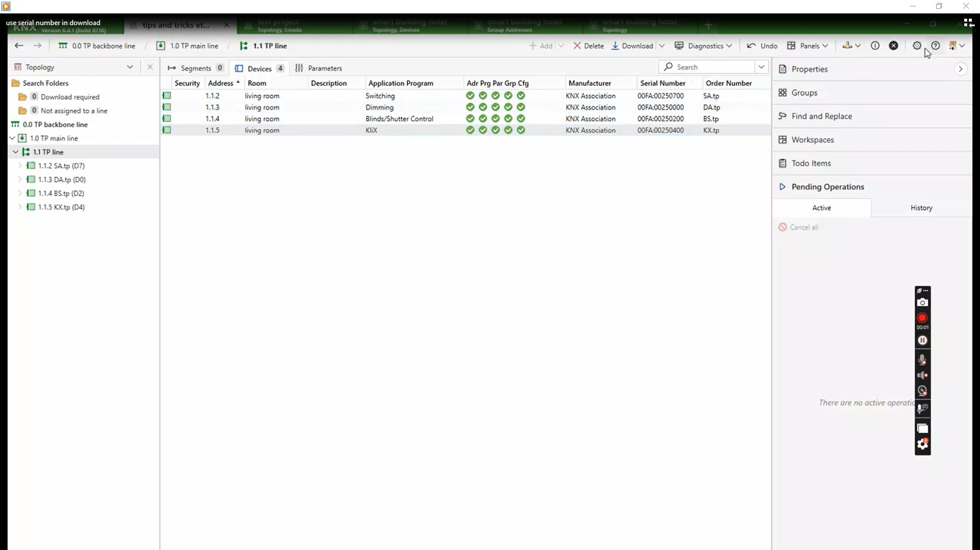Open the settings gear in the toolbar
The width and height of the screenshot is (980, 550).
click(917, 46)
